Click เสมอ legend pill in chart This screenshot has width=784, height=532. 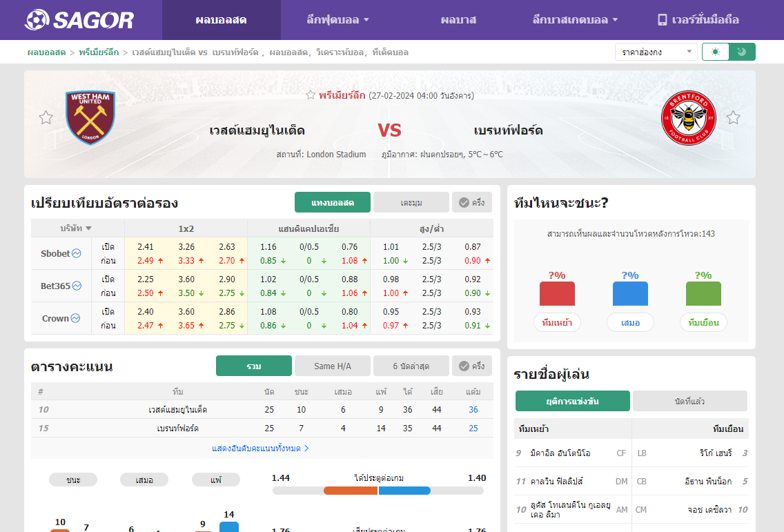pos(144,480)
